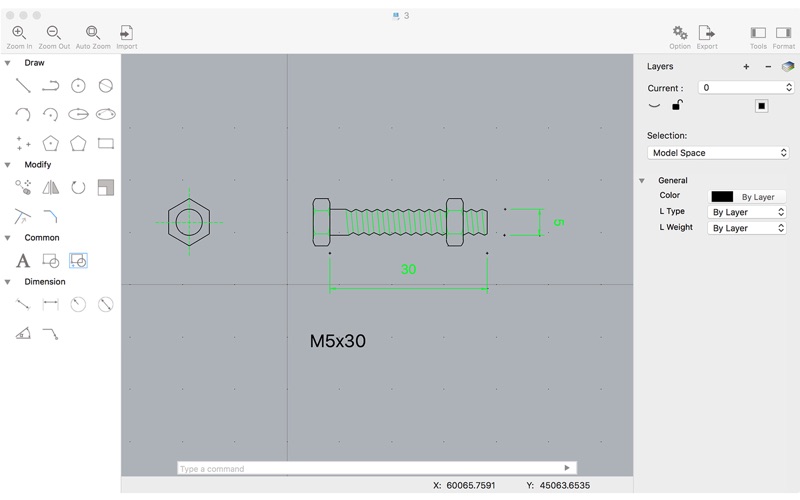Collapse the Draw section
Viewport: 800px width, 500px height.
(8, 63)
